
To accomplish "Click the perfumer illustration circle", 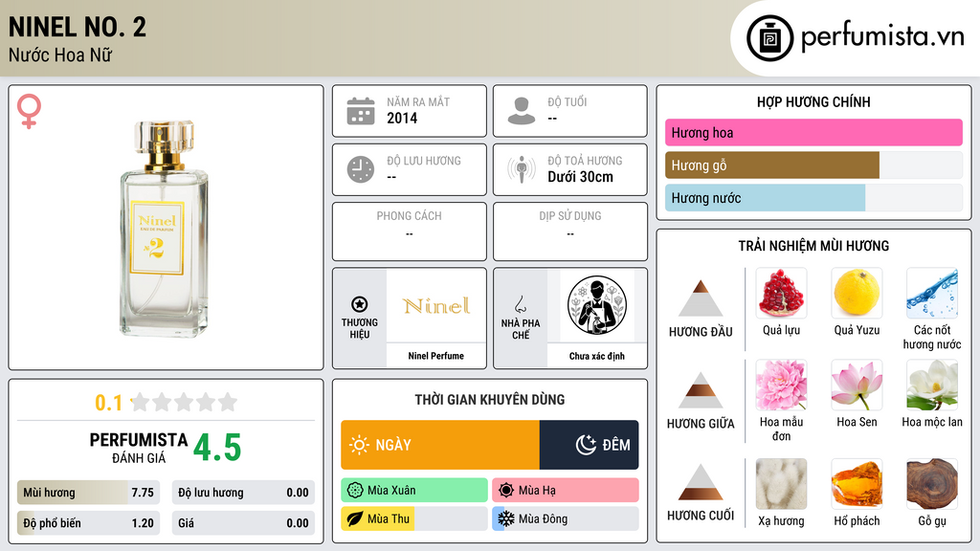I will pyautogui.click(x=597, y=305).
